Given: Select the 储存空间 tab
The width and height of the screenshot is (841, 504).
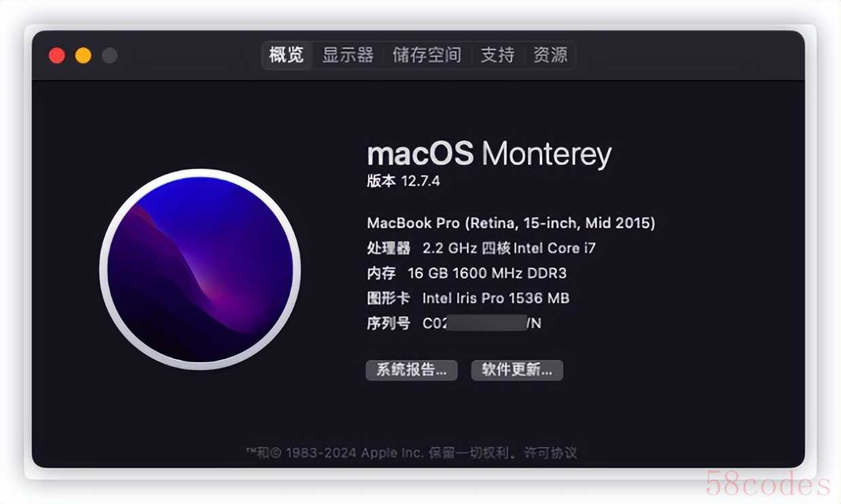Looking at the screenshot, I should 427,55.
